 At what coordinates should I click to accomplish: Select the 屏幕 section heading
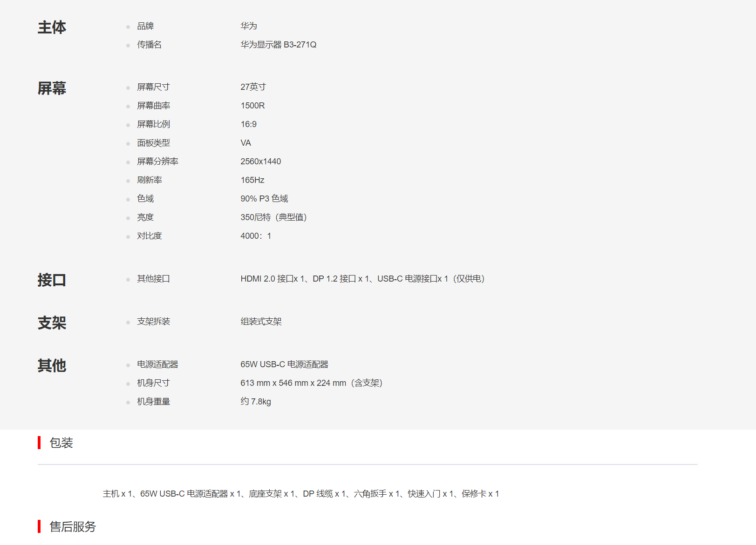coord(52,88)
